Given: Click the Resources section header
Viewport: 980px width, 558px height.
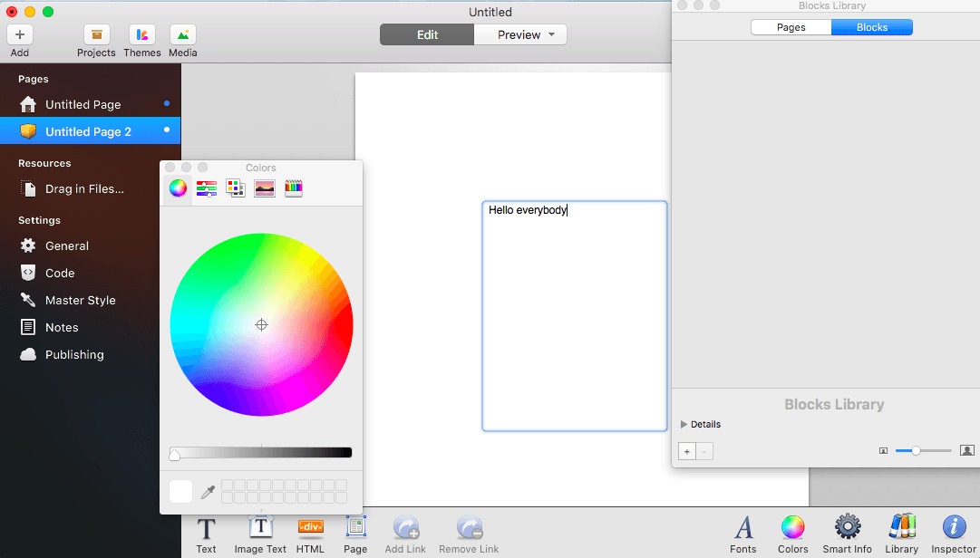Looking at the screenshot, I should (44, 164).
